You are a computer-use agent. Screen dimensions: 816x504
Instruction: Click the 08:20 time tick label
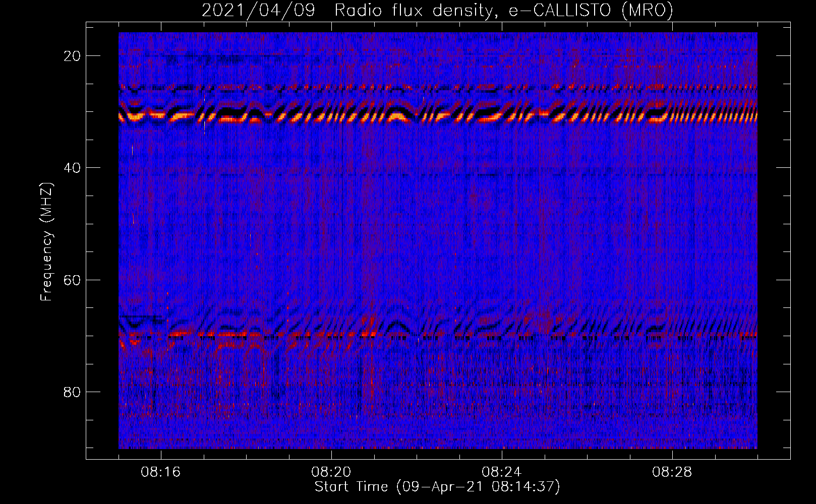pyautogui.click(x=331, y=472)
